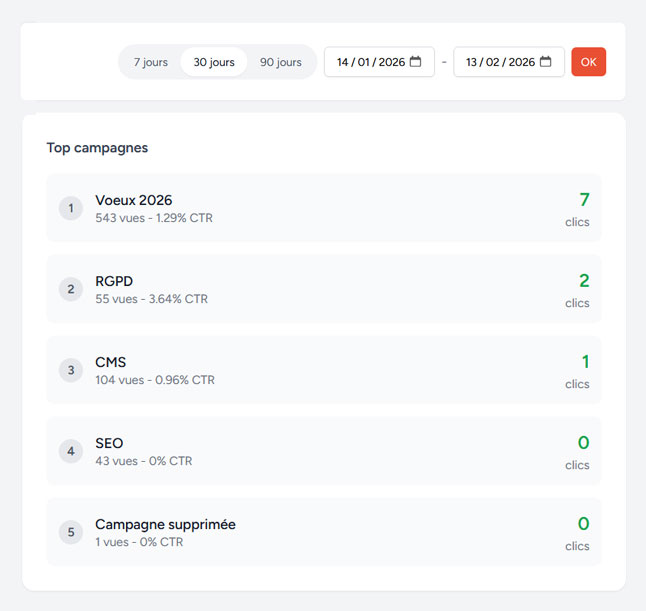Select the SEO campaign title
The height and width of the screenshot is (611, 646).
[x=109, y=443]
